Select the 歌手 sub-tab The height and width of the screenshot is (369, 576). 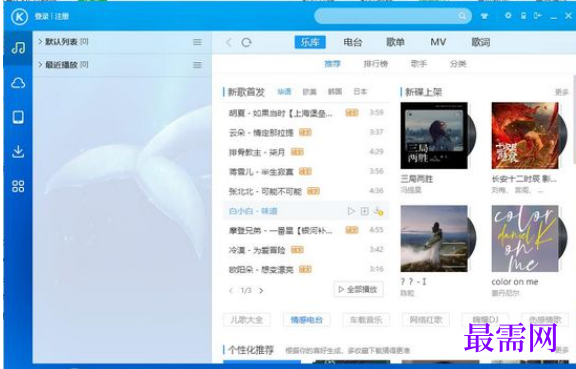click(419, 64)
